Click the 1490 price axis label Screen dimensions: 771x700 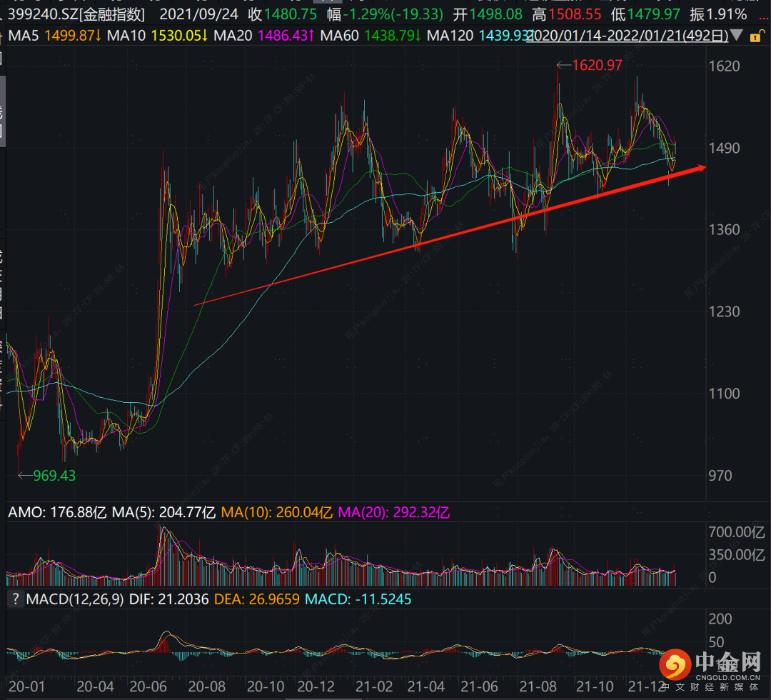click(x=724, y=148)
